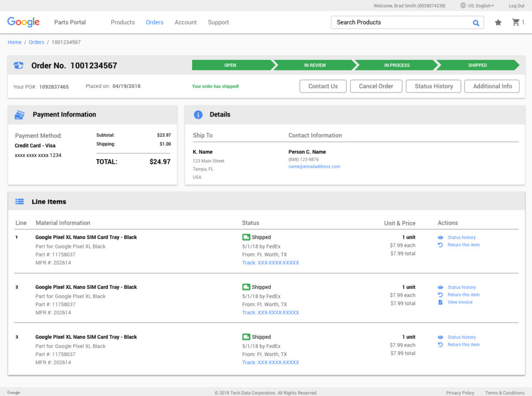The image size is (532, 396).
Task: Click the IN REVIEW progress step
Action: [x=314, y=65]
